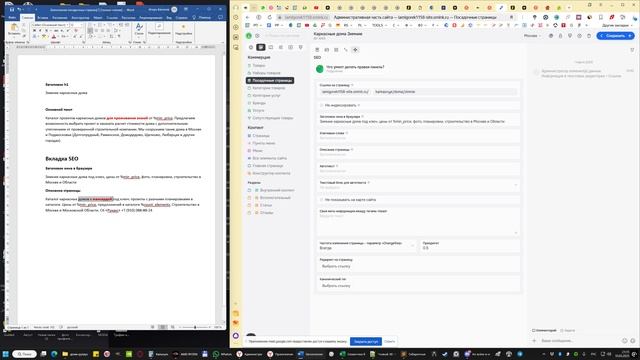Click Выбрать ссылку under Редирект на страницу

tap(336, 267)
